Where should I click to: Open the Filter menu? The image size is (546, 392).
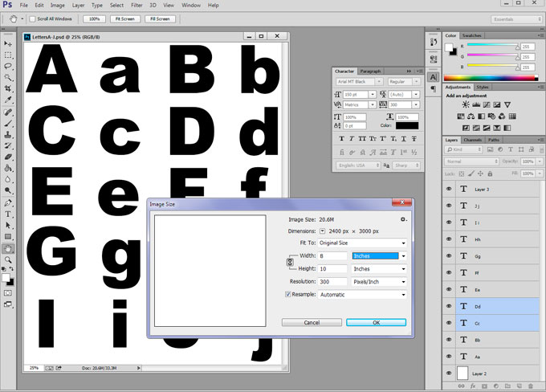point(136,6)
